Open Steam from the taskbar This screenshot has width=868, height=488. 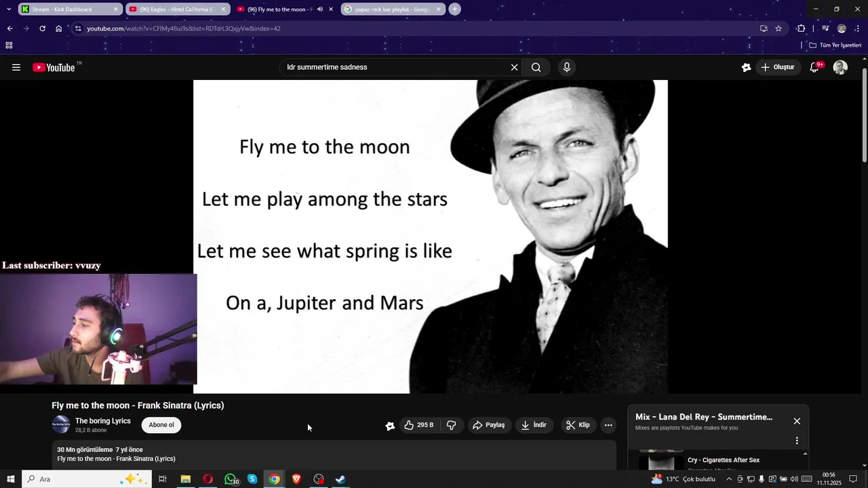(340, 479)
